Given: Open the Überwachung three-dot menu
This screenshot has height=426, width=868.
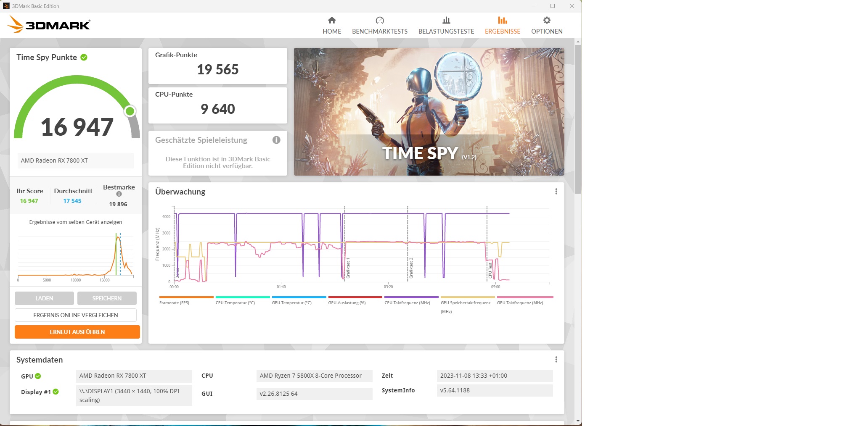Looking at the screenshot, I should click(556, 192).
